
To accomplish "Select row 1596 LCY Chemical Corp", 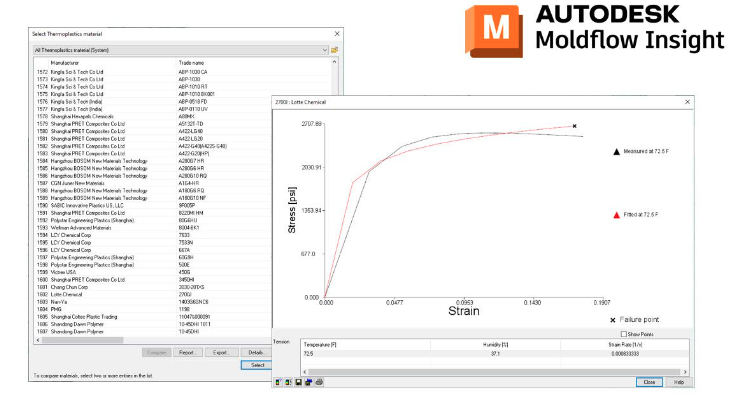I will (153, 250).
